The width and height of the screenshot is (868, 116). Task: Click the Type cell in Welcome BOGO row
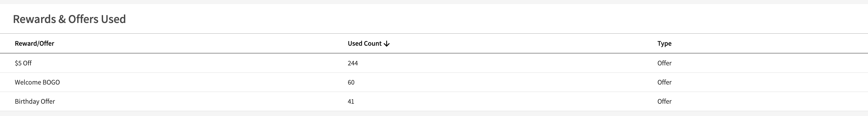[x=664, y=82]
